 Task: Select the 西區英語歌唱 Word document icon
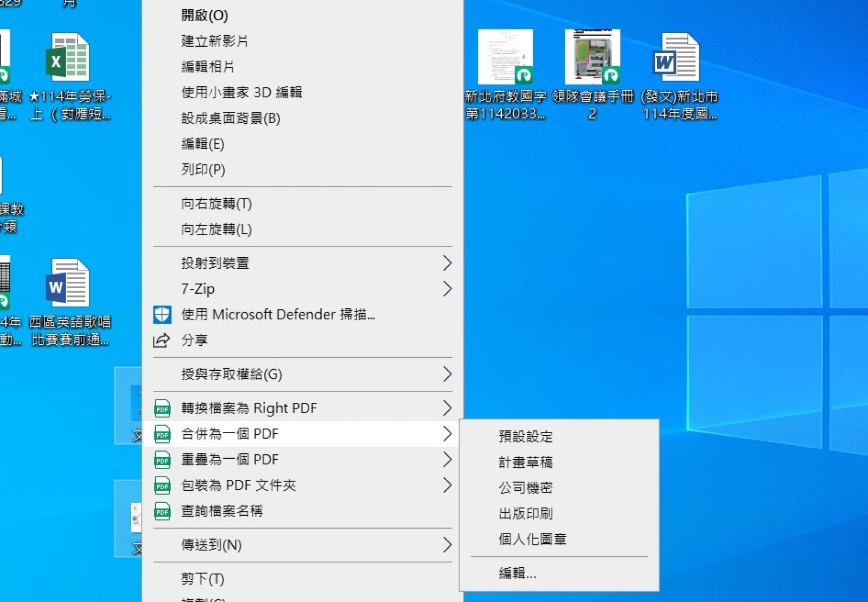coord(68,283)
